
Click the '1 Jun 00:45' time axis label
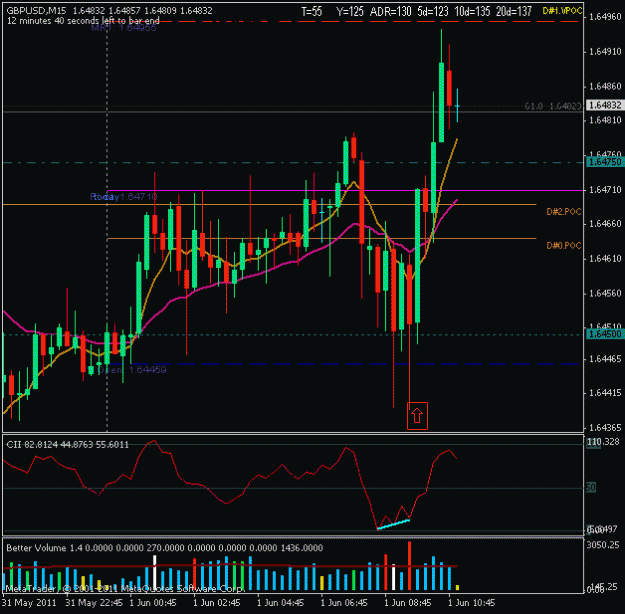(153, 602)
